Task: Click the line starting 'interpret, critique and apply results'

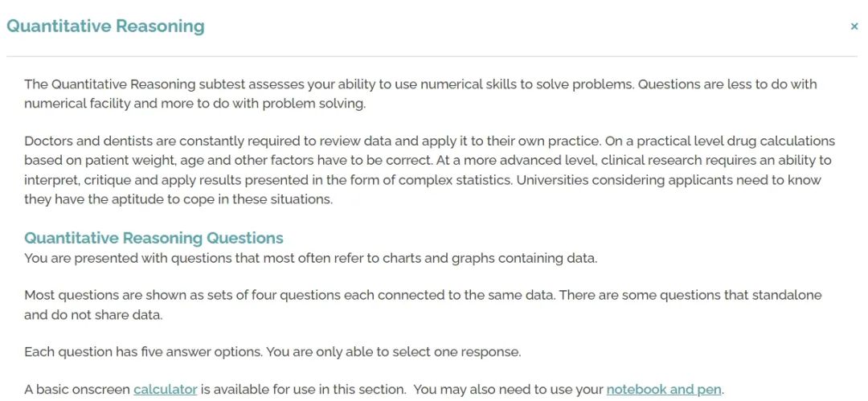Action: click(x=423, y=181)
